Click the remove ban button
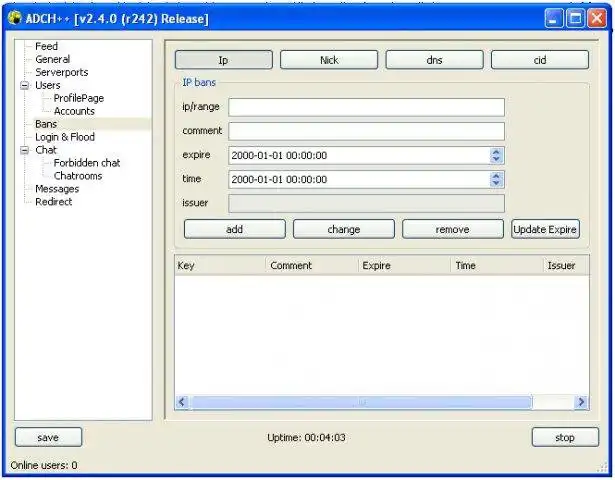The width and height of the screenshot is (615, 480). tap(453, 229)
